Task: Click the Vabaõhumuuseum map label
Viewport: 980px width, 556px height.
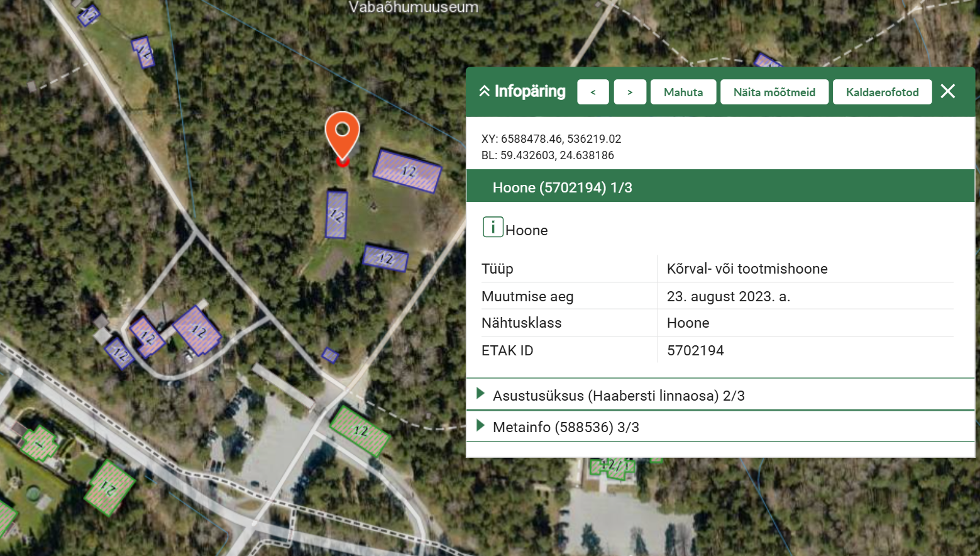Action: pyautogui.click(x=413, y=8)
